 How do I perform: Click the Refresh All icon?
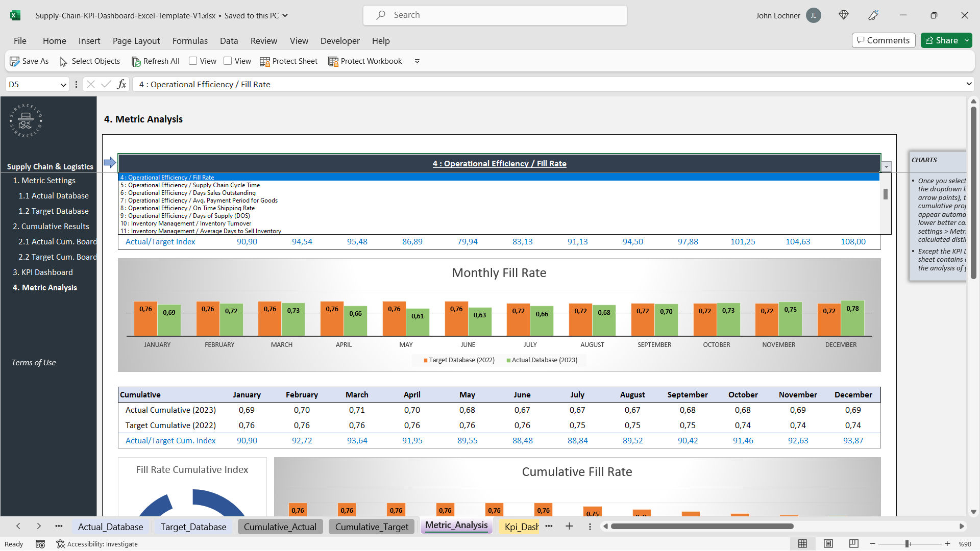pos(136,61)
